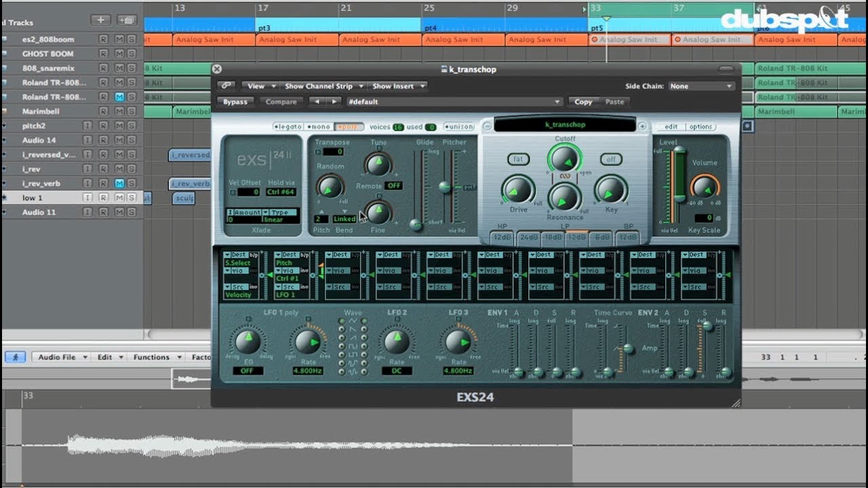
Task: Click the instrument edit button
Action: click(x=671, y=127)
